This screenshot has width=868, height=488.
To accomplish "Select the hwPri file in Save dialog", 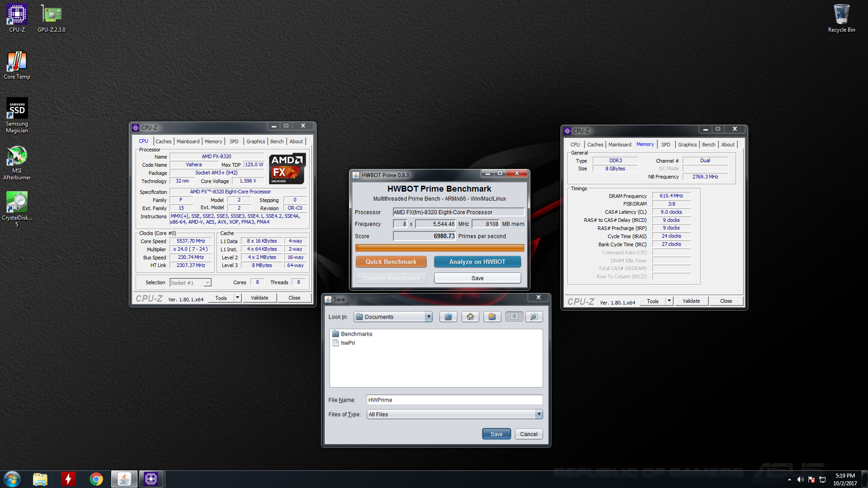I will click(344, 343).
